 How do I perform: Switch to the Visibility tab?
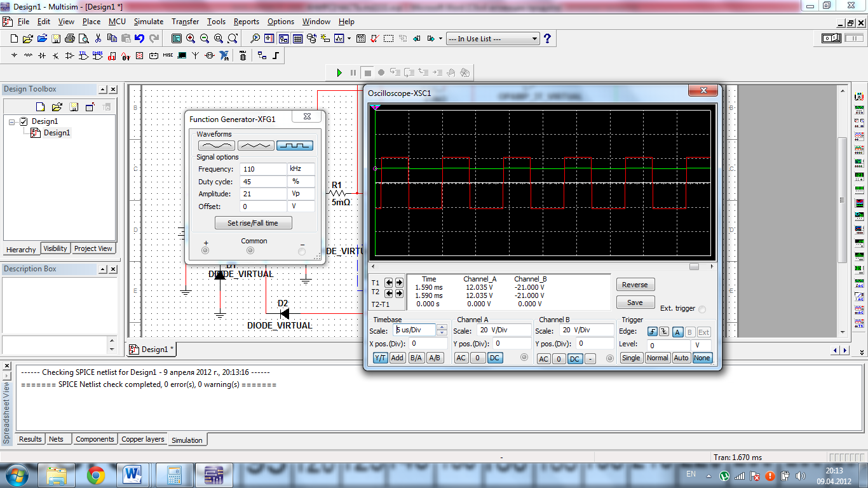pyautogui.click(x=55, y=248)
